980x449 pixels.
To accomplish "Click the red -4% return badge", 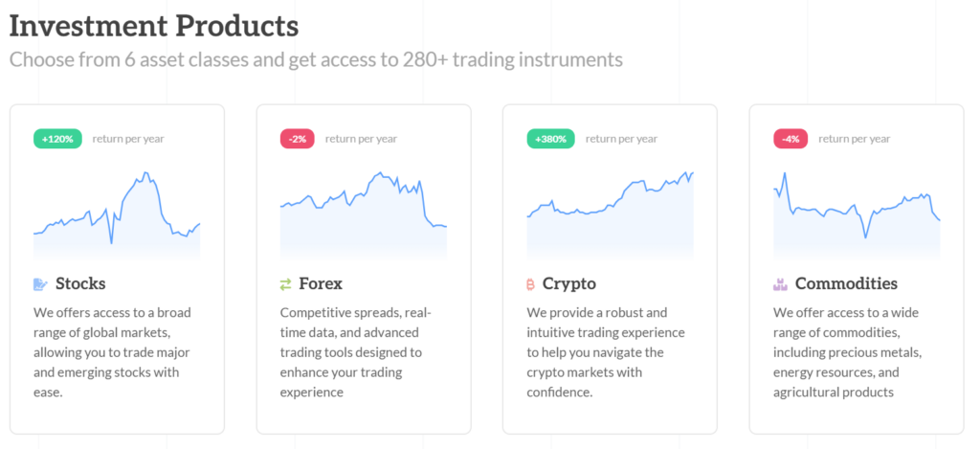I will (x=791, y=139).
